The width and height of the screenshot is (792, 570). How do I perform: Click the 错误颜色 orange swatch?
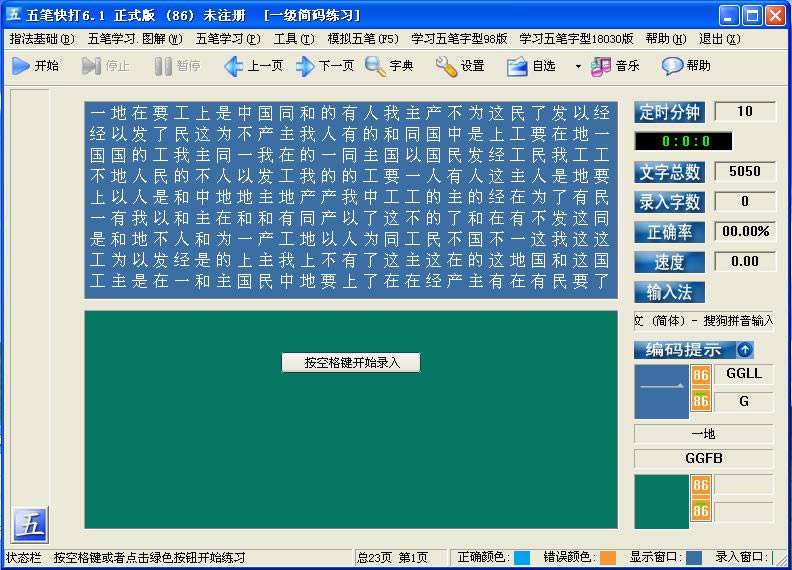pyautogui.click(x=608, y=557)
